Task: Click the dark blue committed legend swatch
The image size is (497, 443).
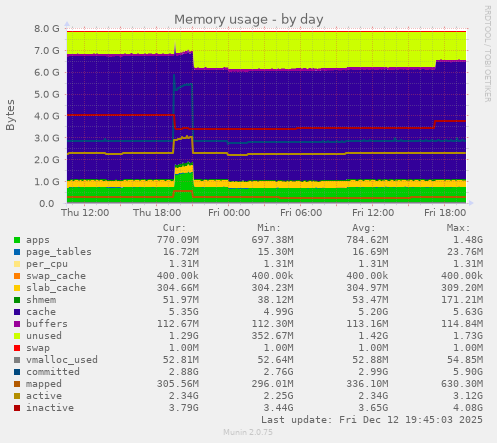Action: point(17,372)
